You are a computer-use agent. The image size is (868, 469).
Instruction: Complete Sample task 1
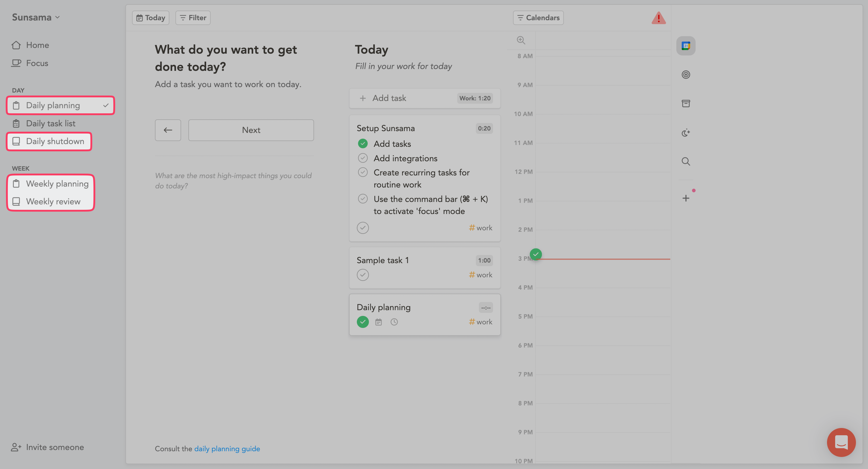363,275
